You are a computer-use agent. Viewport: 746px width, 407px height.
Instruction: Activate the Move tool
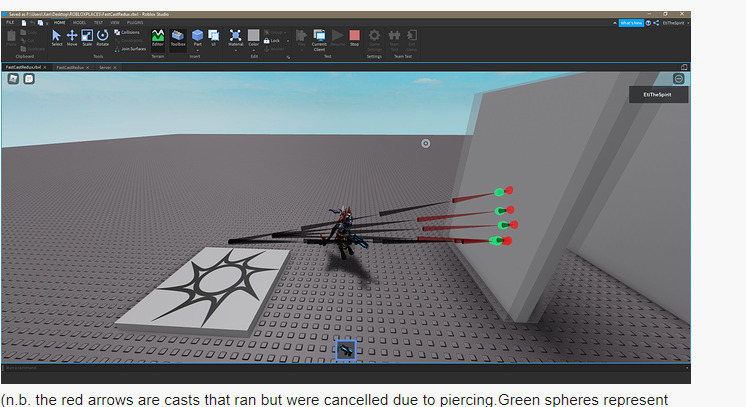click(72, 38)
